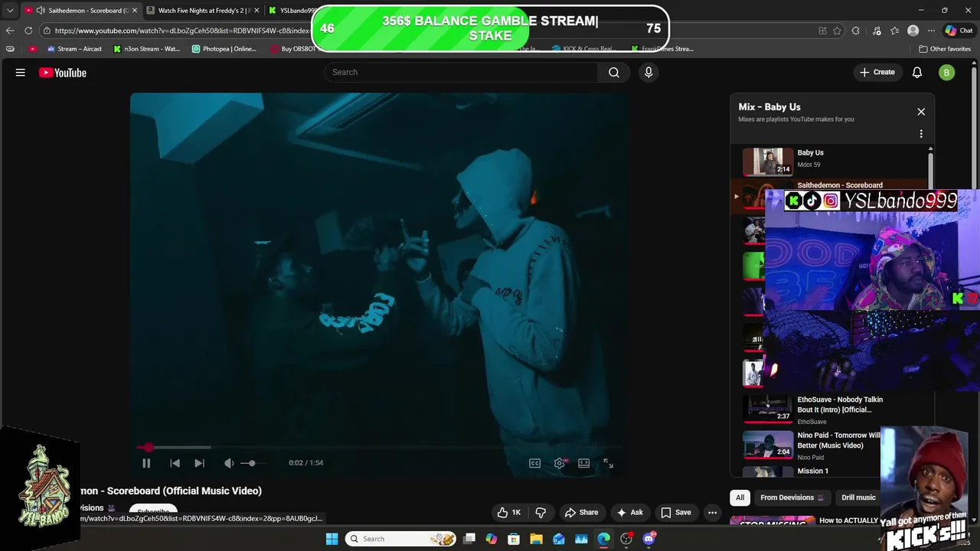
Task: Open the Other favorites folder
Action: (x=945, y=49)
